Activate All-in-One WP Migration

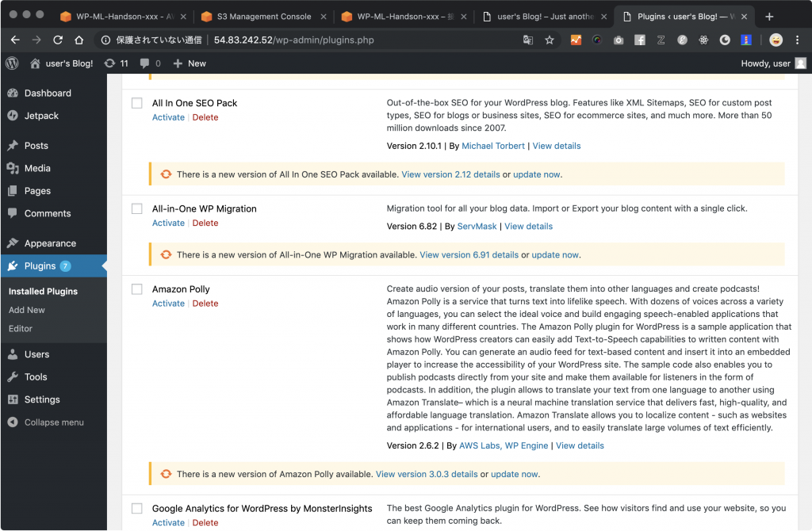click(168, 223)
